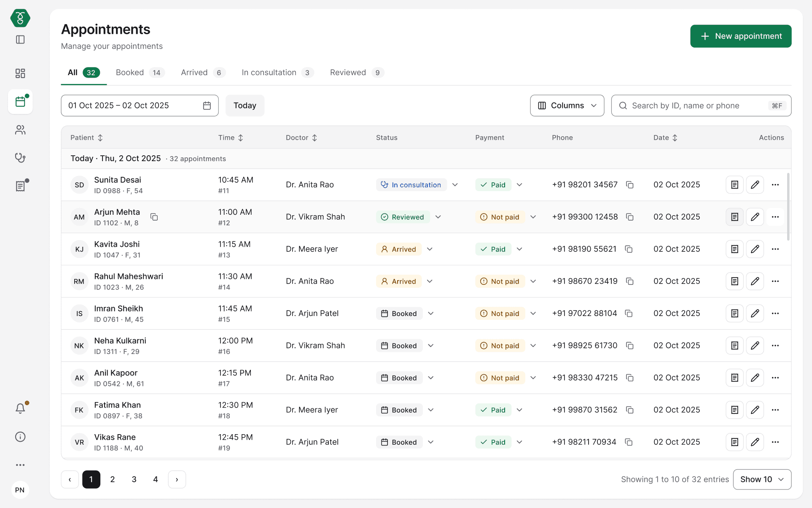Switch to the Booked tab
Viewport: 812px width, 508px height.
pyautogui.click(x=140, y=73)
